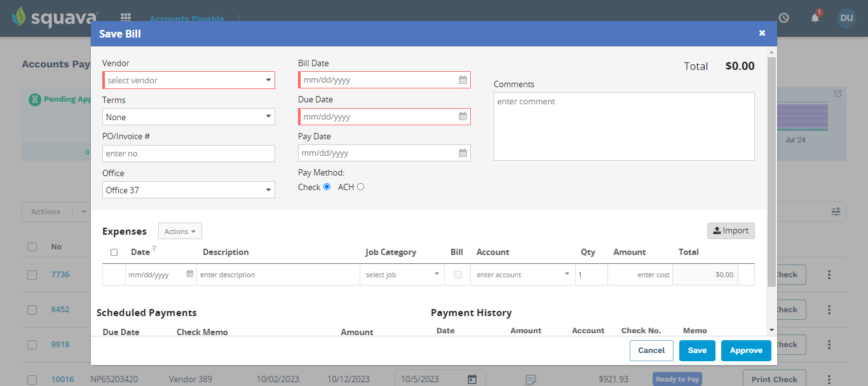
Task: Open Bill Date calendar picker
Action: tap(463, 80)
